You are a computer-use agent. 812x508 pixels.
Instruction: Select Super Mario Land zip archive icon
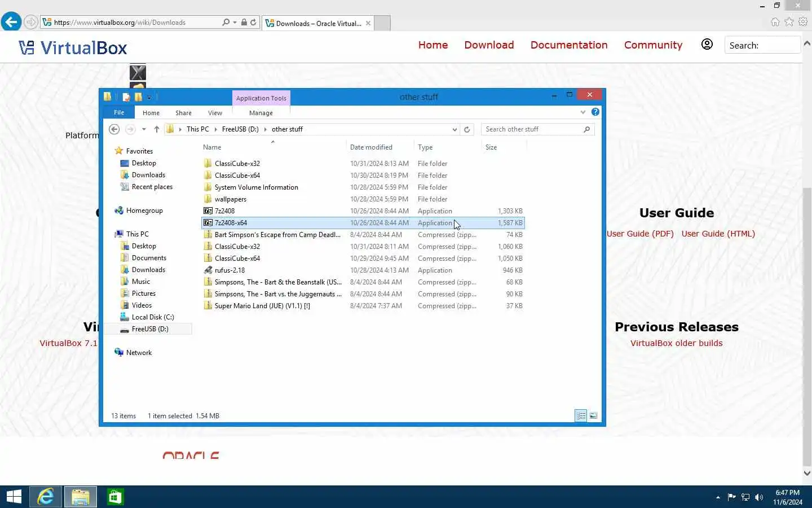pos(208,306)
